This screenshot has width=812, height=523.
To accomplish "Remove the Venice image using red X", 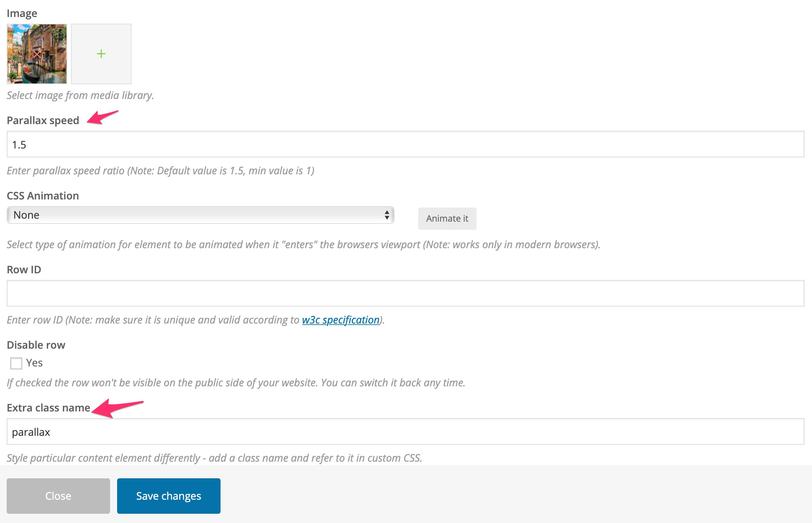I will click(37, 55).
